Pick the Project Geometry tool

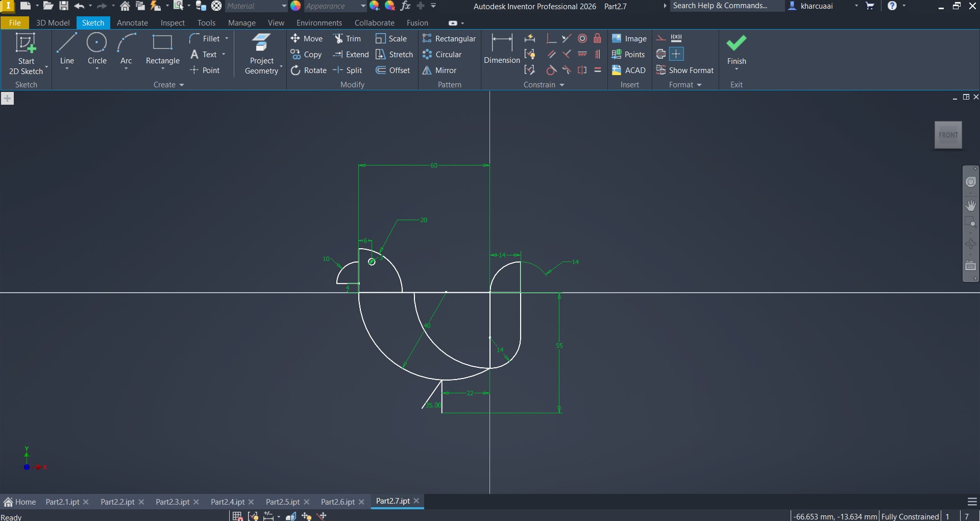(261, 54)
